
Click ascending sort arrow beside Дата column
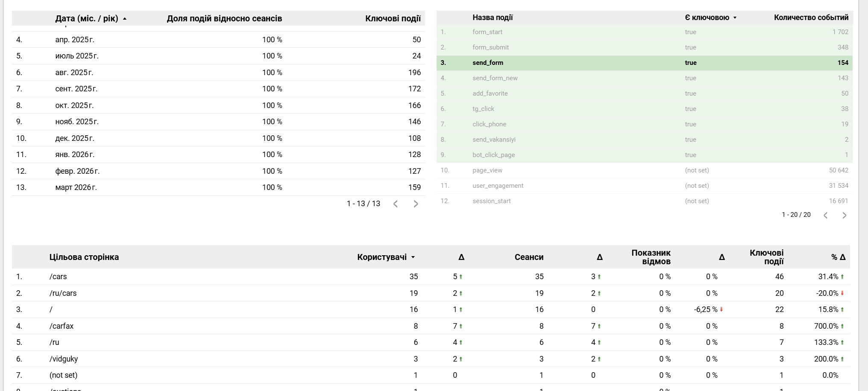(125, 19)
